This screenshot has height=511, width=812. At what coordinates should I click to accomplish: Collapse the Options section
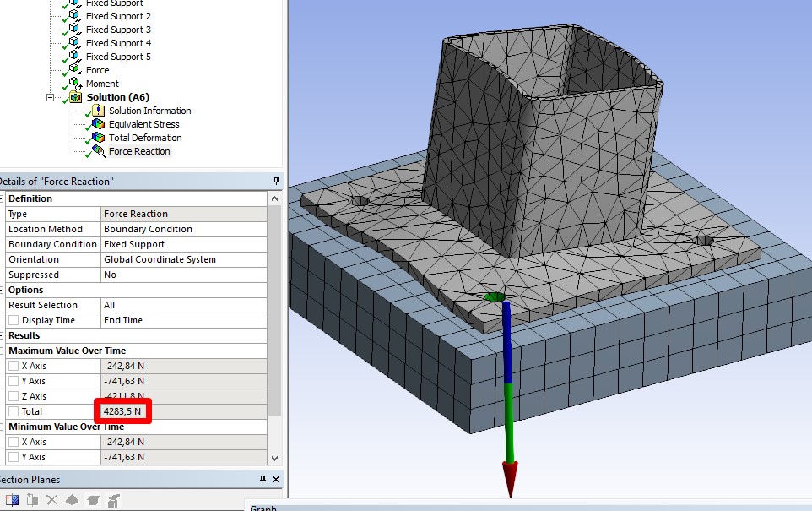coord(2,291)
